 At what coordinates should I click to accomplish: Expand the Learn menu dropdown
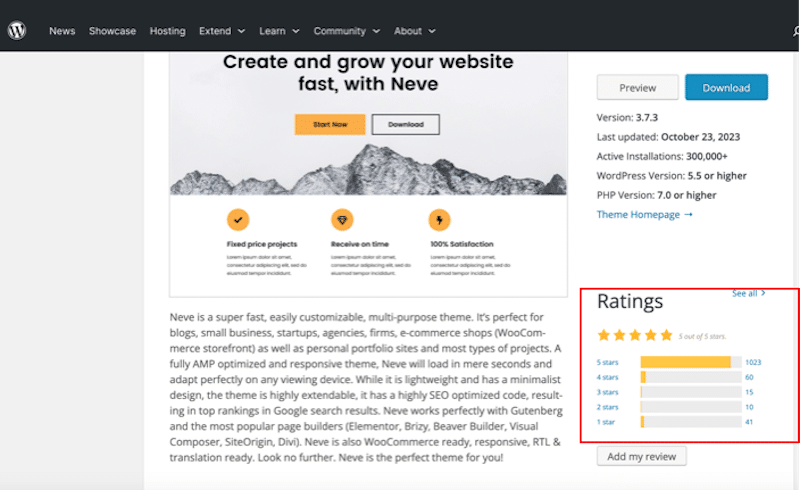pyautogui.click(x=279, y=31)
